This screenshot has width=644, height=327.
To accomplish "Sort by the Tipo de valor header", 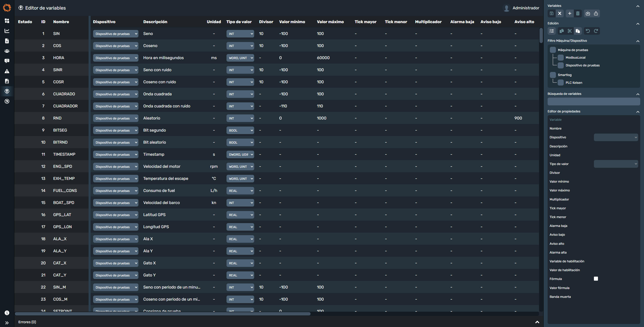I will pos(239,22).
